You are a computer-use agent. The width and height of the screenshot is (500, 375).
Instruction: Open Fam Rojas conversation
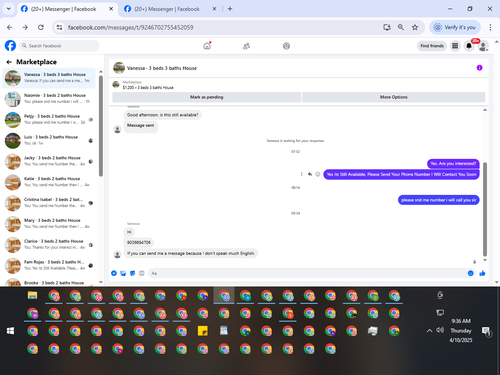tap(49, 265)
